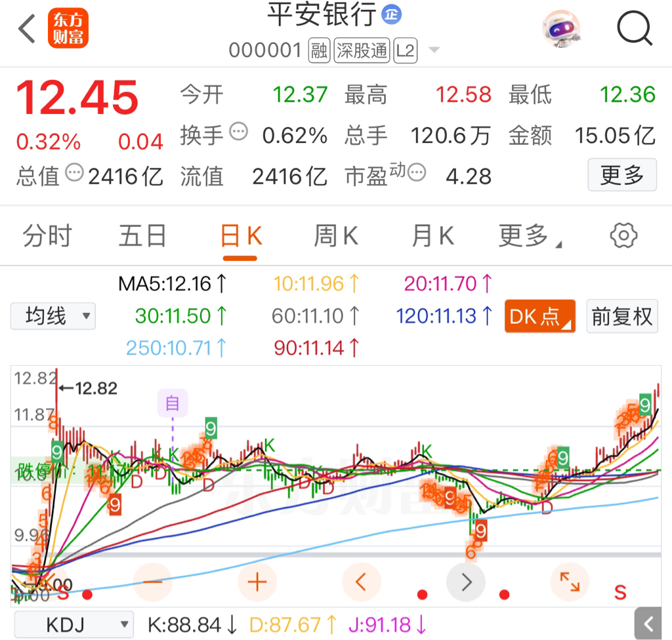Collapse side panel with gray chevron
The width and height of the screenshot is (672, 640).
(x=648, y=624)
